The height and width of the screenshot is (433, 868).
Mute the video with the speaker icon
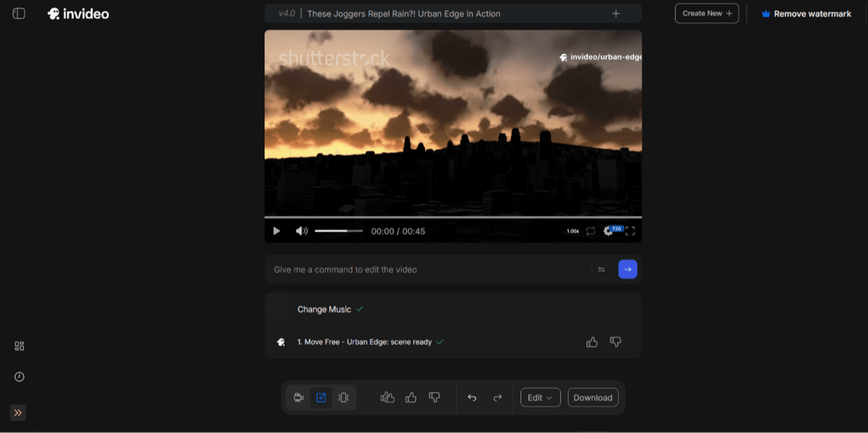tap(301, 231)
